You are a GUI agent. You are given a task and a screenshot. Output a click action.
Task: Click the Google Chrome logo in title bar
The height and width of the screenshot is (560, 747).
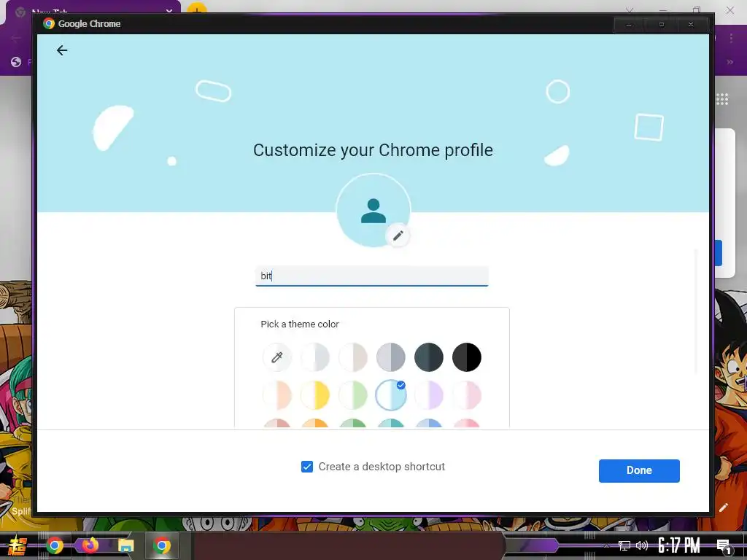[x=49, y=24]
